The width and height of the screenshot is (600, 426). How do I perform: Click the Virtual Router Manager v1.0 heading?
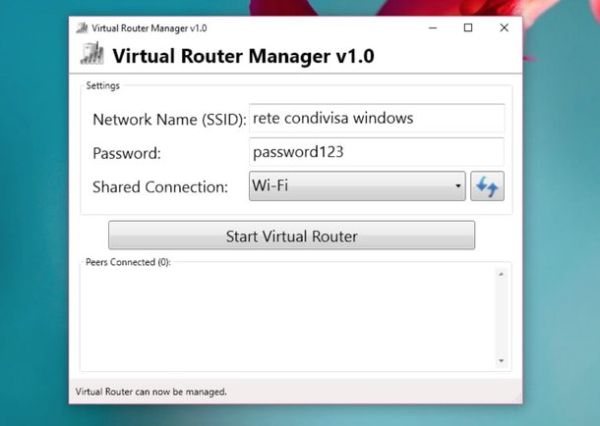(243, 56)
